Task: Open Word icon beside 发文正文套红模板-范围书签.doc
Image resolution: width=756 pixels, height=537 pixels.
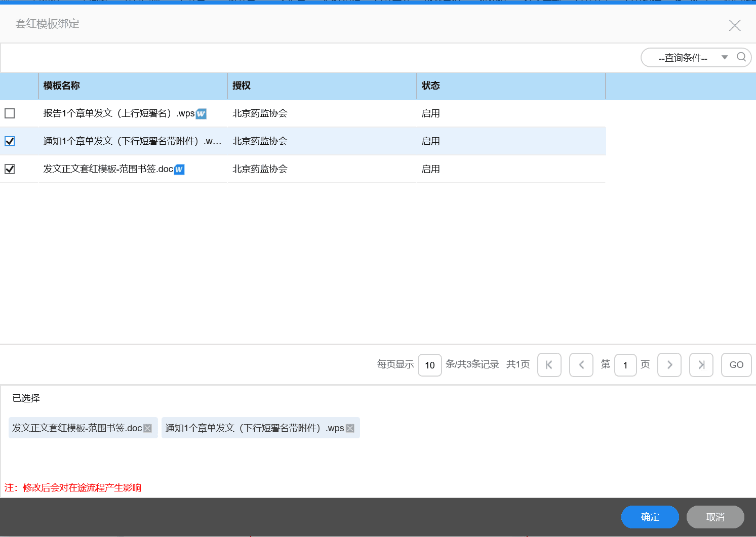Action: [179, 170]
